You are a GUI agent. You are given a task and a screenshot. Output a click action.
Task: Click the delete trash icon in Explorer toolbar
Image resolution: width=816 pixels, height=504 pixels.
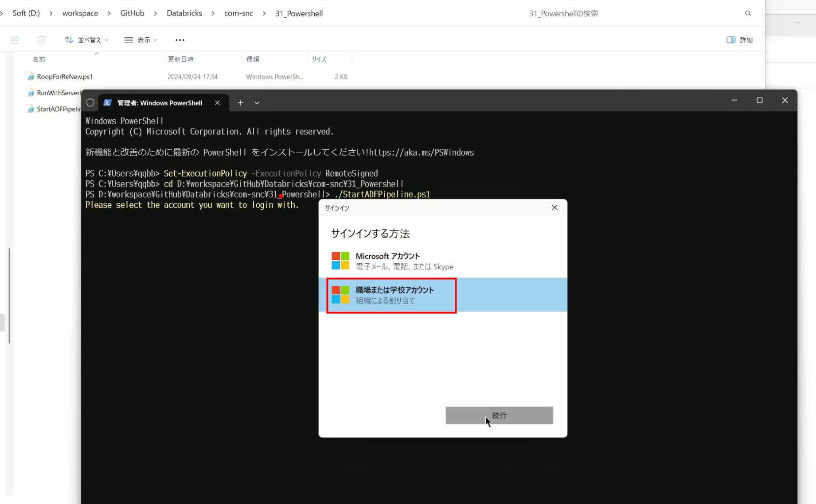tap(41, 40)
